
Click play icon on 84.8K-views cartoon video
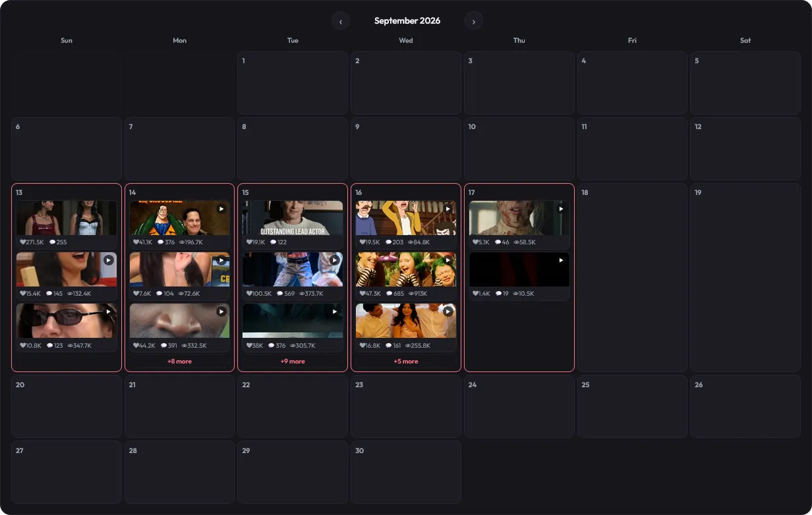tap(448, 209)
